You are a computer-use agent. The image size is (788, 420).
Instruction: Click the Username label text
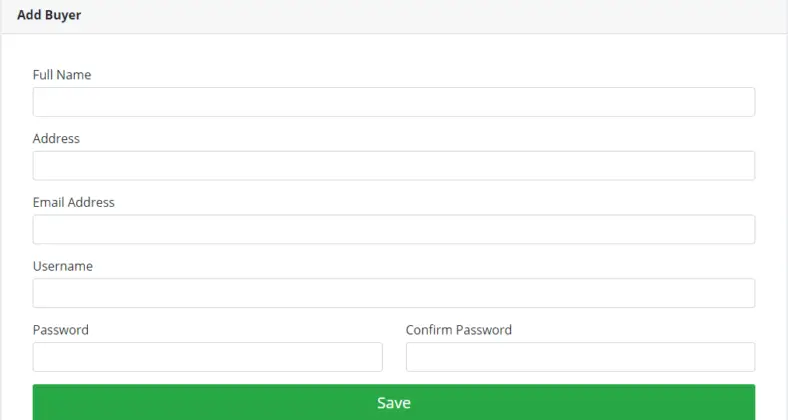click(63, 266)
